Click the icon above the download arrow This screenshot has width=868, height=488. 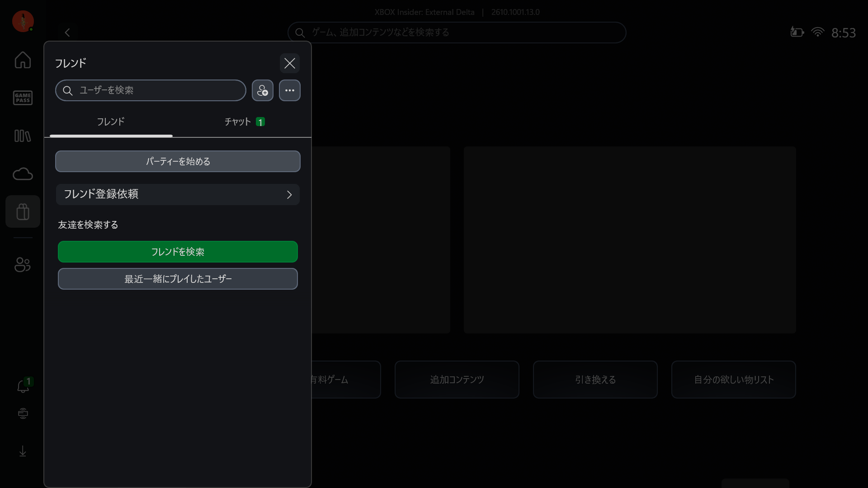(x=23, y=413)
